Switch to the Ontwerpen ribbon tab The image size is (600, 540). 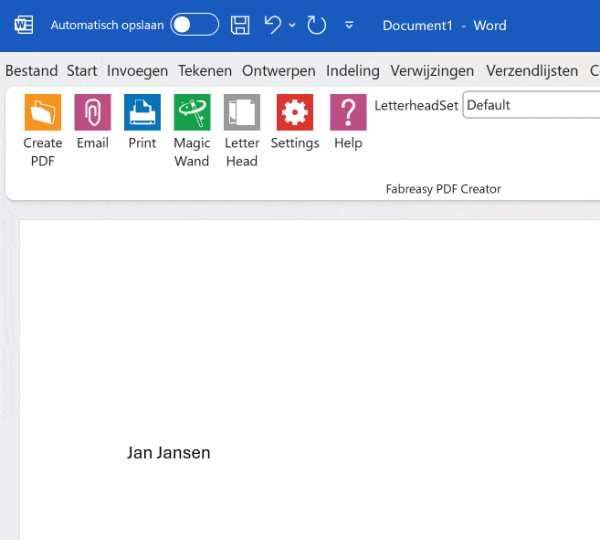(279, 71)
